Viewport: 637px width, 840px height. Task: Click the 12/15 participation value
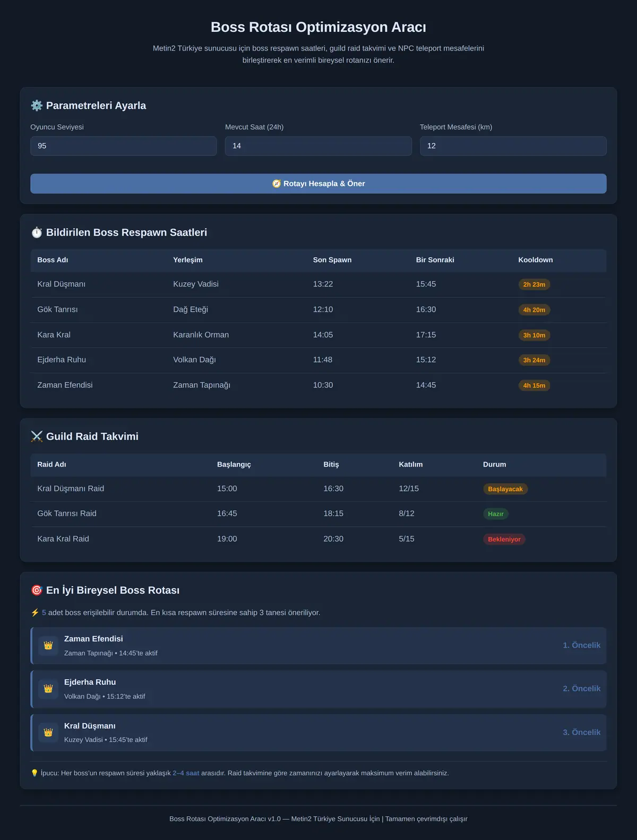click(409, 488)
